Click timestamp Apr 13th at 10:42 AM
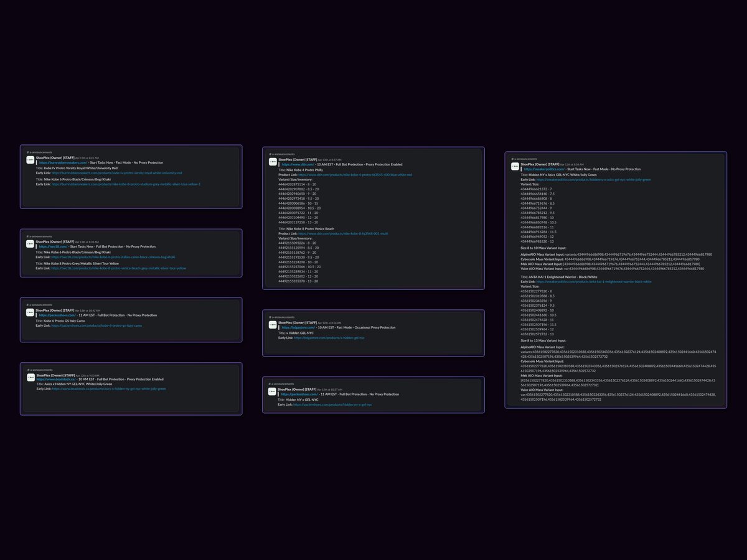Screen dimensions: 747x560 pos(88,310)
